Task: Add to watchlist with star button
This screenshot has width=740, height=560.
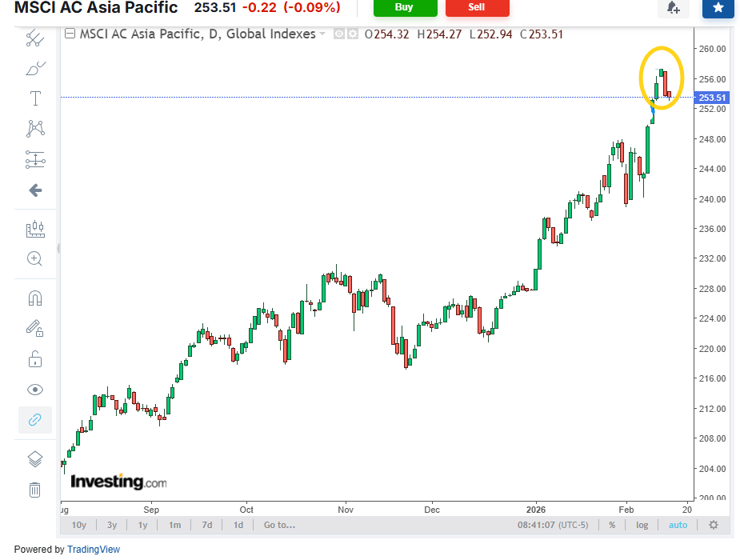Action: click(718, 7)
